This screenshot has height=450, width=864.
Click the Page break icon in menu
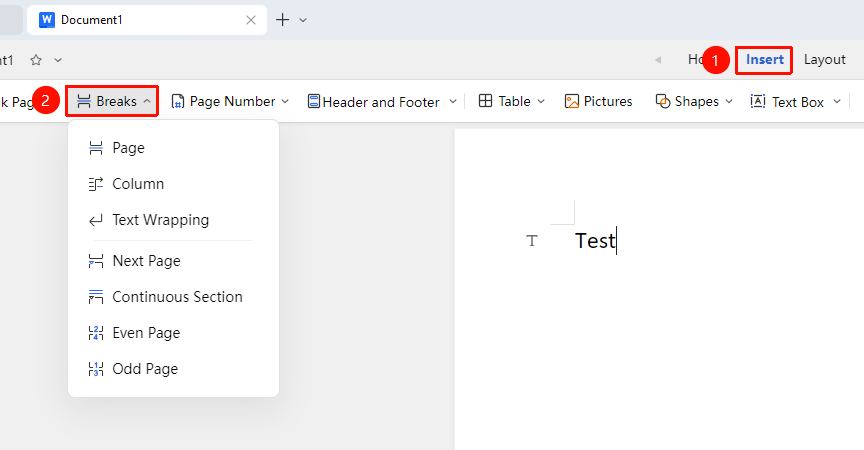96,148
